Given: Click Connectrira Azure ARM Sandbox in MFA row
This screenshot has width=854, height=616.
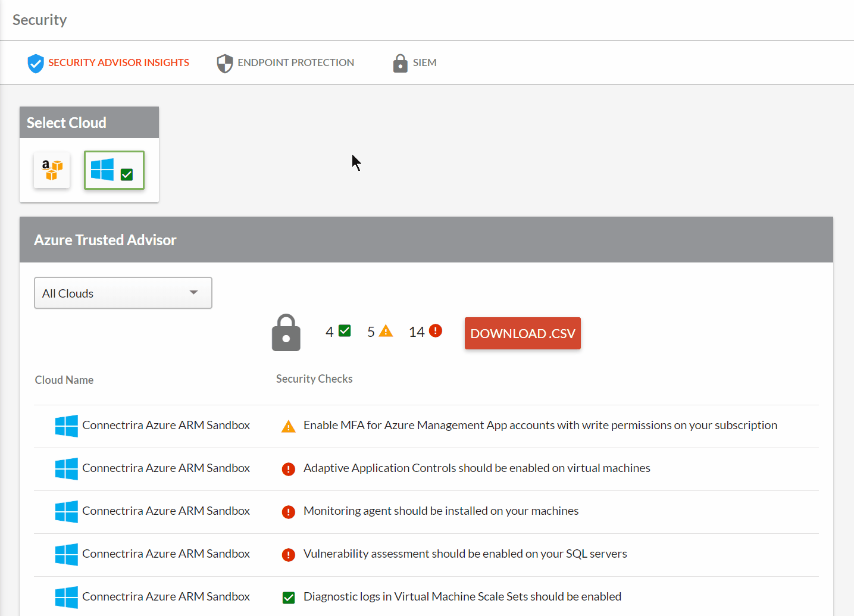Looking at the screenshot, I should click(x=166, y=425).
